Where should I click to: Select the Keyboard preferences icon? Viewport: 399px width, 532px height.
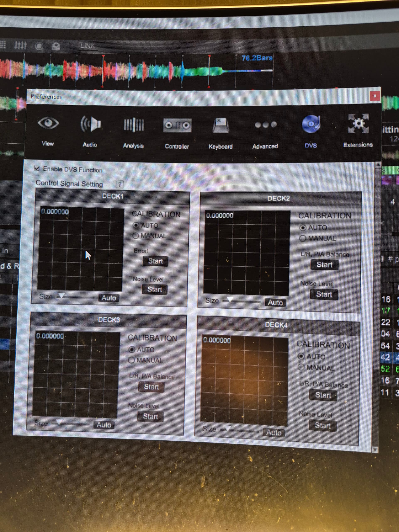click(x=220, y=126)
